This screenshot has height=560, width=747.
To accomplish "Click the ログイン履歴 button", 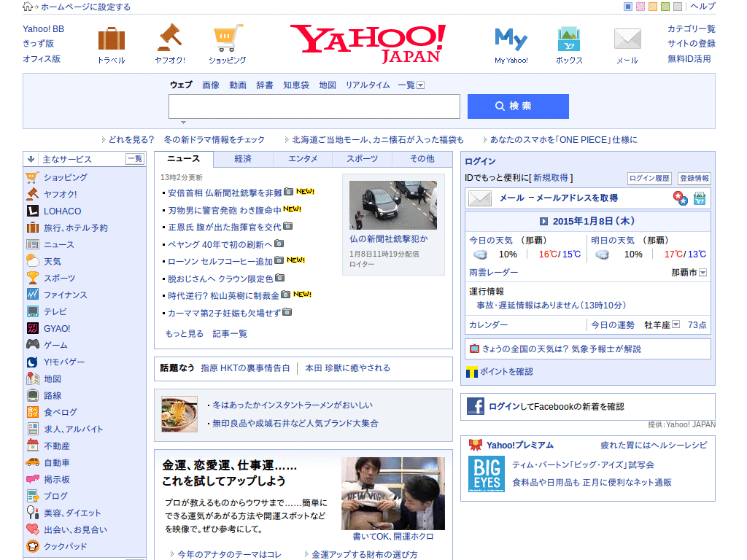I will [649, 179].
